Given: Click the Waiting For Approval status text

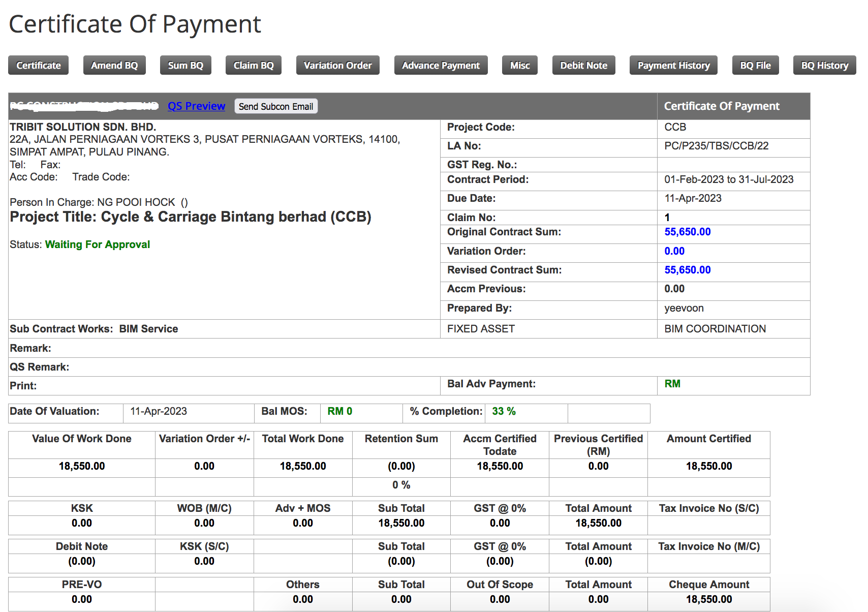Looking at the screenshot, I should 98,244.
